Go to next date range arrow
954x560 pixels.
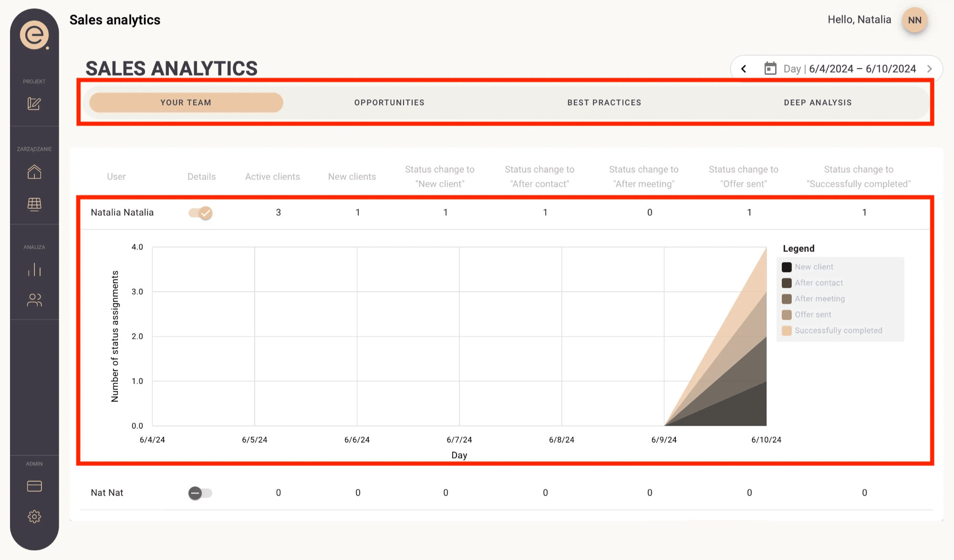point(930,69)
